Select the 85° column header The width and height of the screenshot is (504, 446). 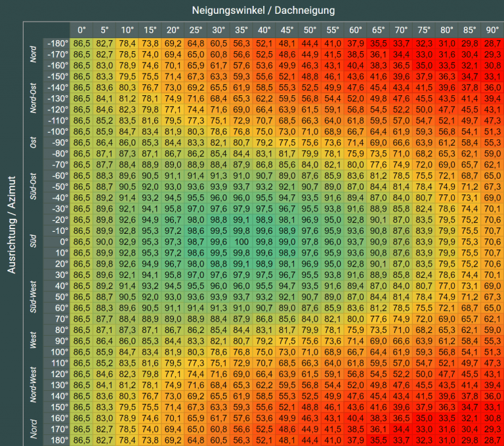470,30
